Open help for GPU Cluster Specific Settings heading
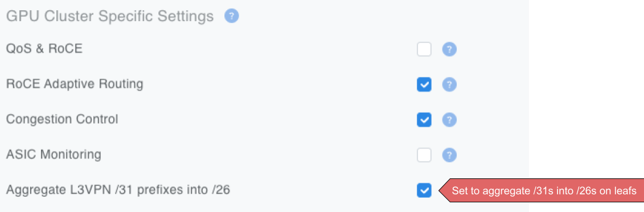 (x=232, y=17)
